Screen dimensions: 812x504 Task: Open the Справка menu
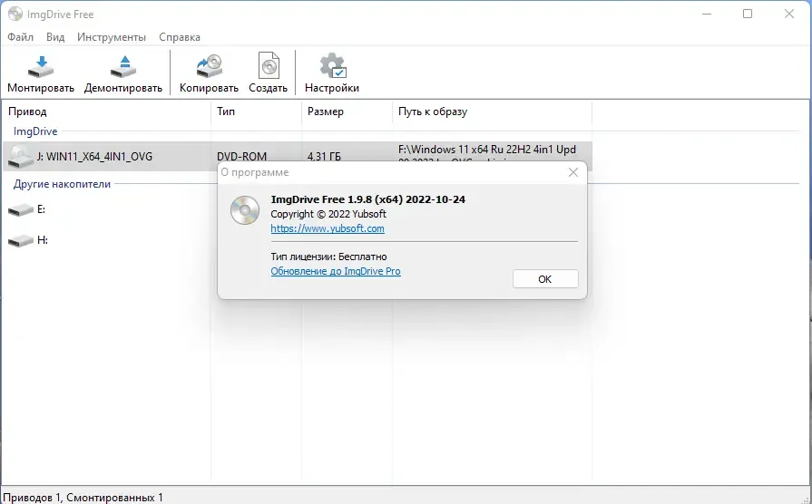point(179,37)
